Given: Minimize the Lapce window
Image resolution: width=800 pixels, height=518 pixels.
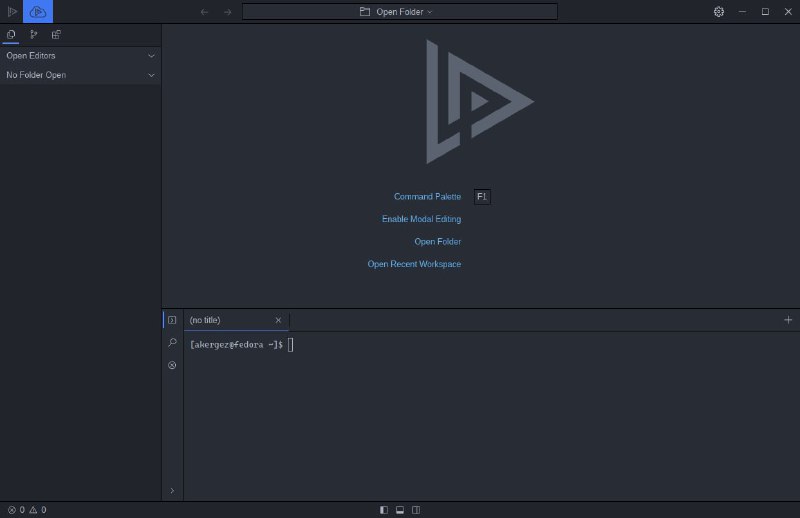Looking at the screenshot, I should [742, 12].
